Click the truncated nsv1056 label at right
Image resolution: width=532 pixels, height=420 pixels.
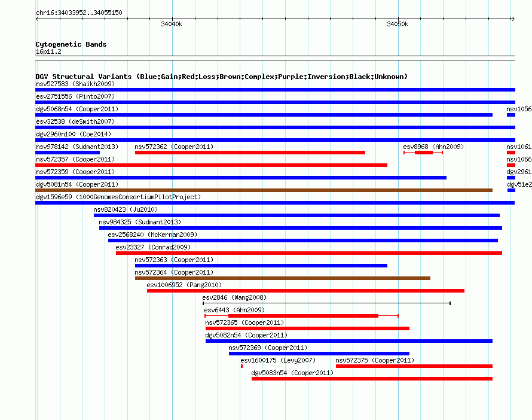click(x=519, y=109)
